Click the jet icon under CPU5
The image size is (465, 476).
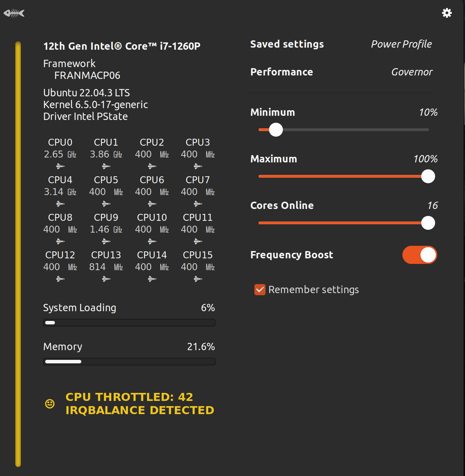click(x=106, y=204)
